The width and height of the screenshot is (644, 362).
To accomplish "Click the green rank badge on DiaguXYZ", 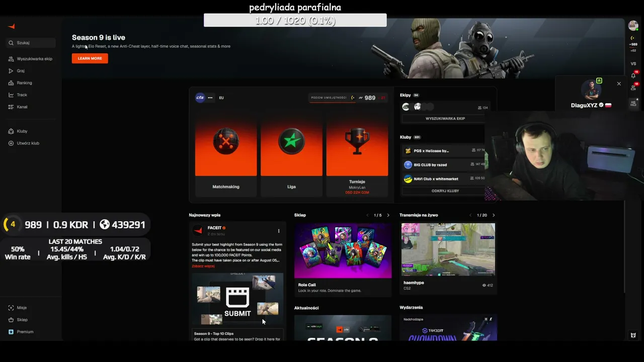I will click(599, 80).
